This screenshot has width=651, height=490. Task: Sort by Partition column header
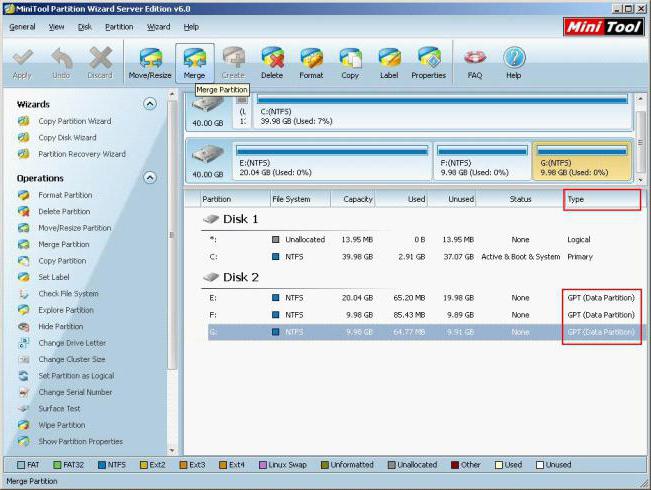click(235, 199)
